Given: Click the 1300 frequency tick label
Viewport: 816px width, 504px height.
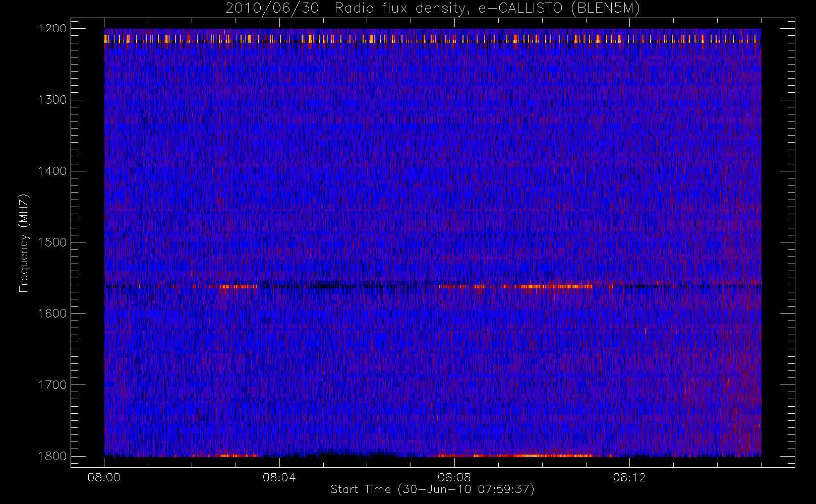Looking at the screenshot, I should point(52,100).
